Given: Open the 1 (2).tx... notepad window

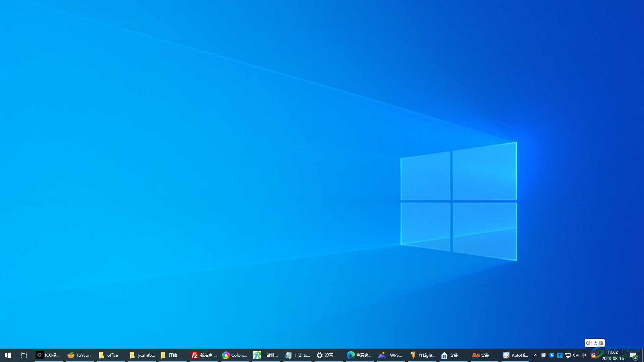Looking at the screenshot, I should tap(298, 355).
